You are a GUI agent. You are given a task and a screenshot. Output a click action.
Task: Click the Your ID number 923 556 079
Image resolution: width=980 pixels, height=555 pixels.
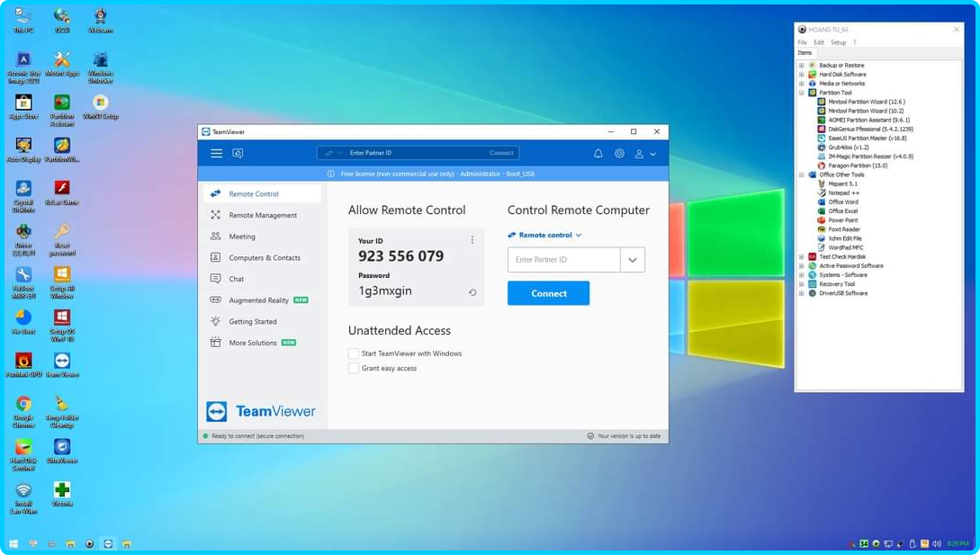pyautogui.click(x=400, y=256)
